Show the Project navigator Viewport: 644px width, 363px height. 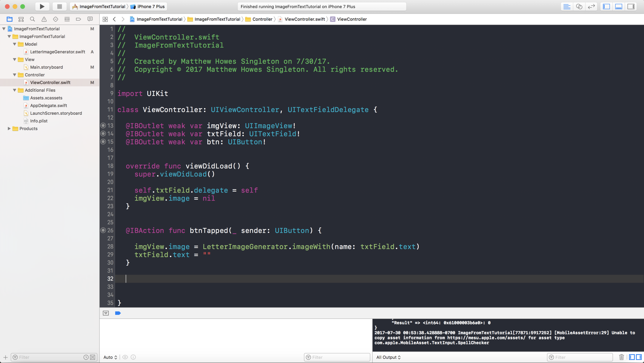point(10,19)
